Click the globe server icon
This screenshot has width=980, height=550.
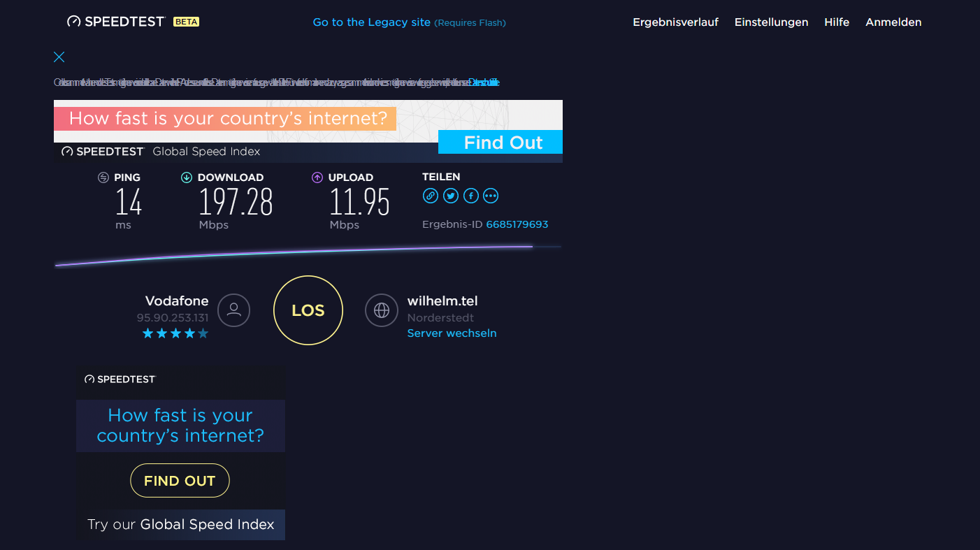[x=382, y=310]
